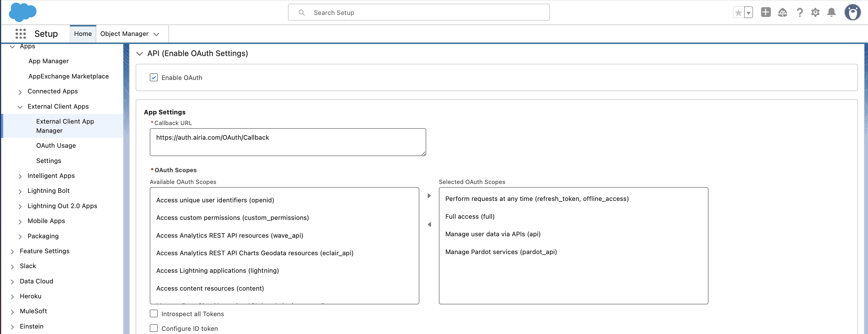This screenshot has height=334, width=868.
Task: Uncheck the Enable OAuth checkbox
Action: pyautogui.click(x=154, y=77)
